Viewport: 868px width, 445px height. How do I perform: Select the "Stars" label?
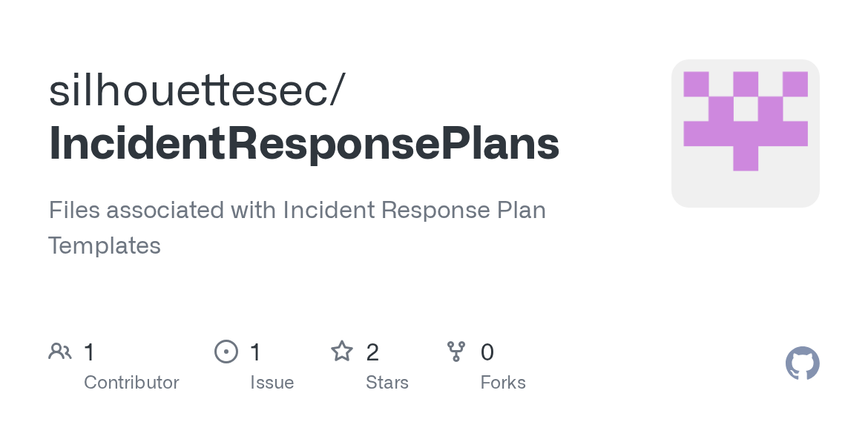[387, 383]
